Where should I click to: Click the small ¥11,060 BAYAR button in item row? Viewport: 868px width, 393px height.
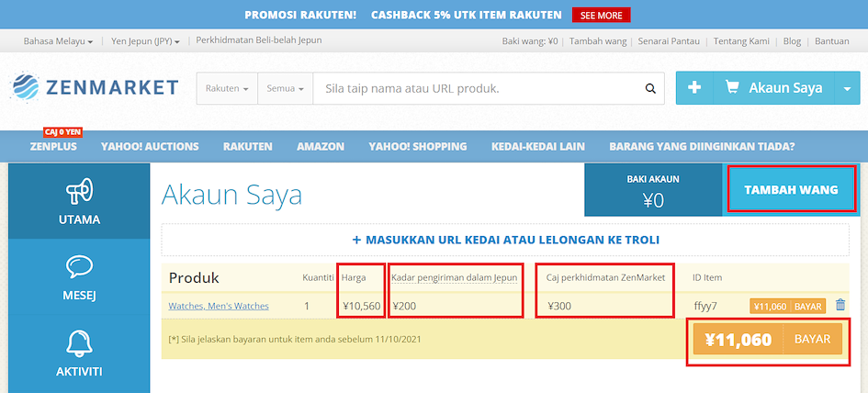(788, 306)
